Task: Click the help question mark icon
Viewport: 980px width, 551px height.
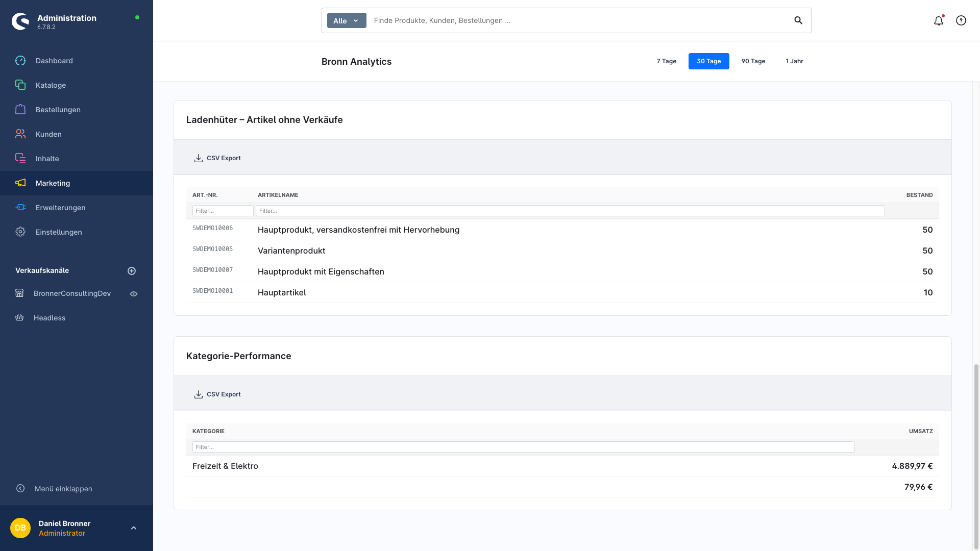Action: point(961,20)
